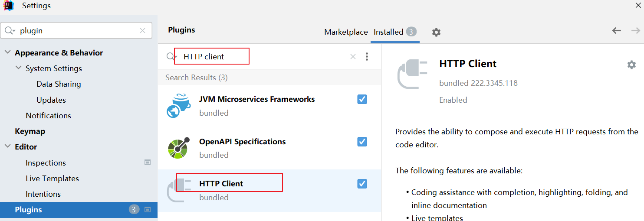Open Intentions settings
Image resolution: width=644 pixels, height=221 pixels.
point(43,194)
